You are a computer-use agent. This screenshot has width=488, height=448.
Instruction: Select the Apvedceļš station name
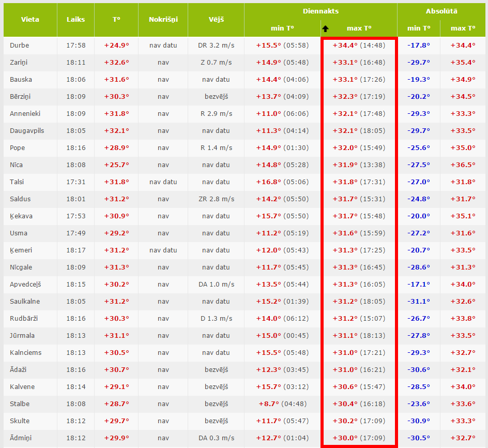(x=25, y=284)
